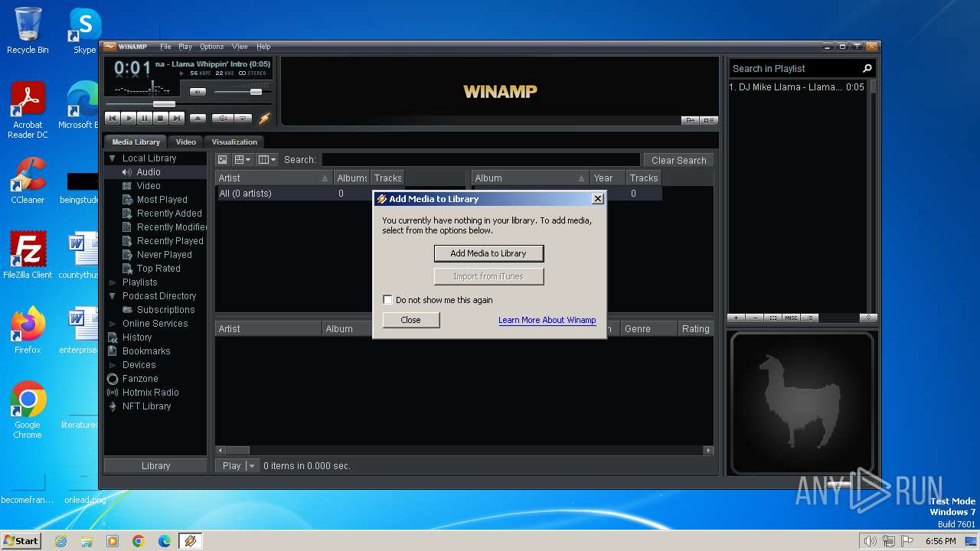
Task: Collapse the Local Library tree node
Action: coord(113,158)
